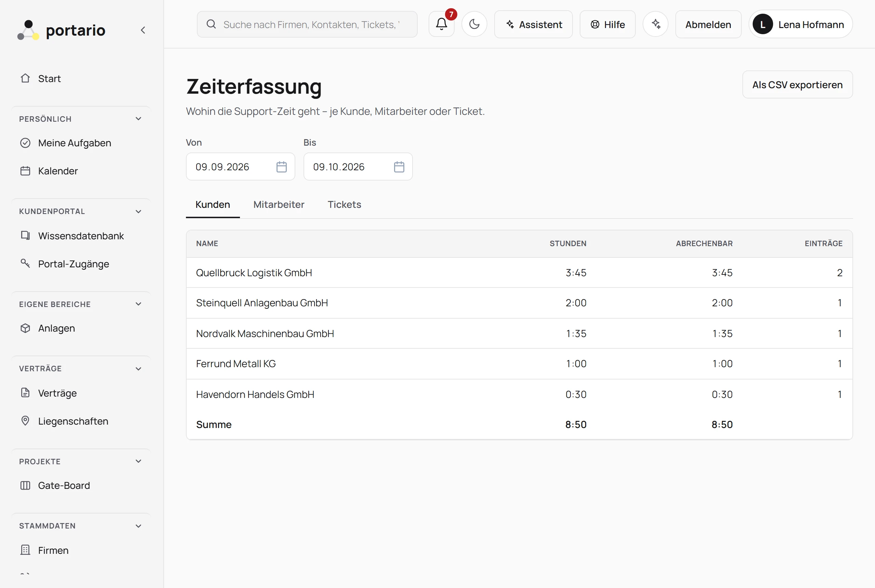Open Anlagen in sidebar

click(x=81, y=328)
